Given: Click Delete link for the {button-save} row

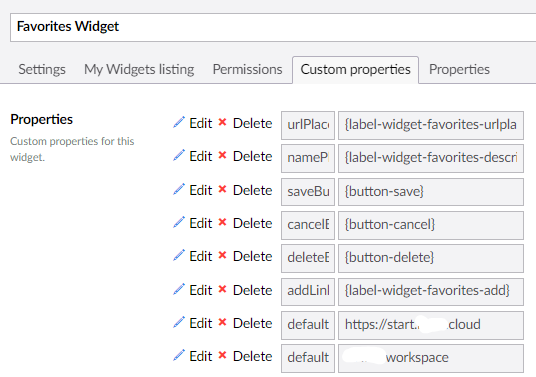Looking at the screenshot, I should tap(253, 190).
